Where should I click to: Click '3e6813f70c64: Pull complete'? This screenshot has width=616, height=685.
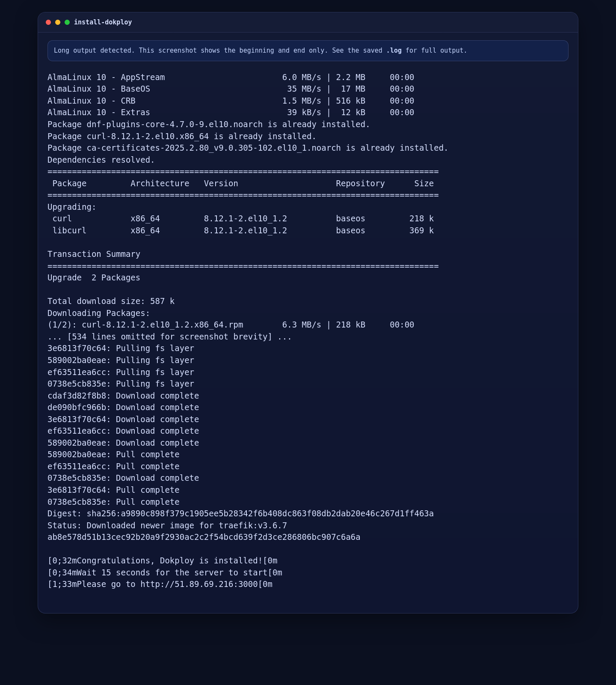pos(113,490)
